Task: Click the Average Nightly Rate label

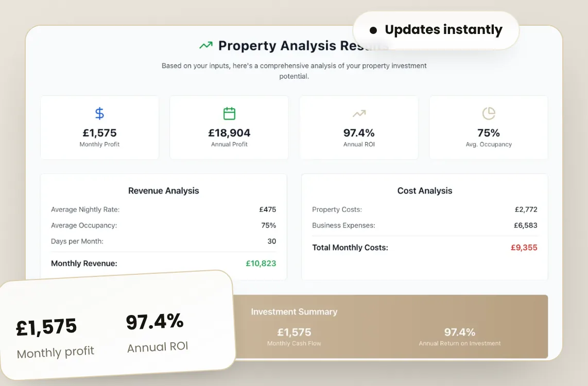Action: click(x=85, y=209)
